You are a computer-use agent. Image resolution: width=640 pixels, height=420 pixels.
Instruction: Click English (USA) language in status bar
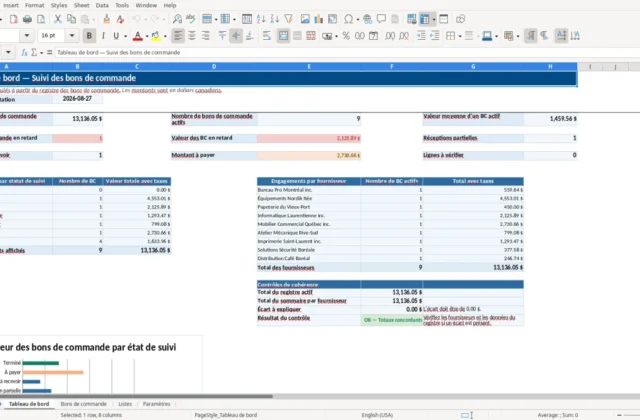click(377, 415)
